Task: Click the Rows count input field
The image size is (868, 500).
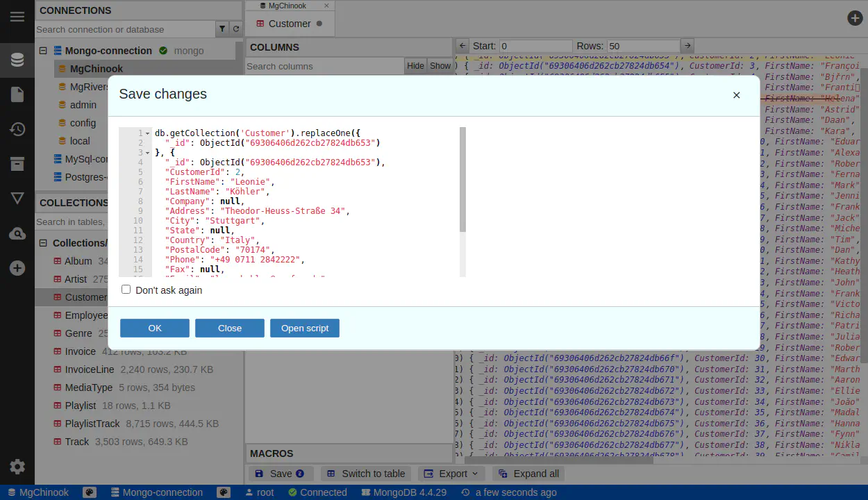Action: (642, 46)
